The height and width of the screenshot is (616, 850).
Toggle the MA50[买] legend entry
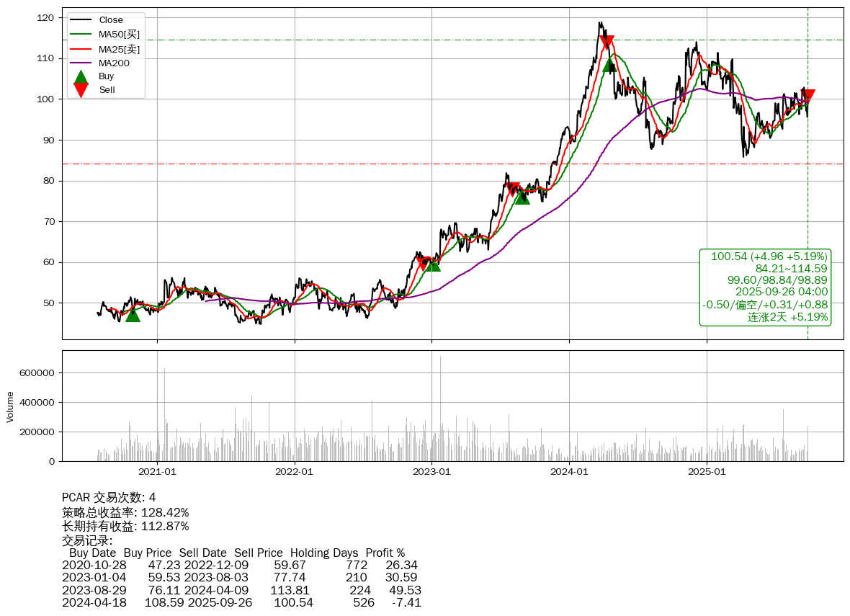click(119, 35)
